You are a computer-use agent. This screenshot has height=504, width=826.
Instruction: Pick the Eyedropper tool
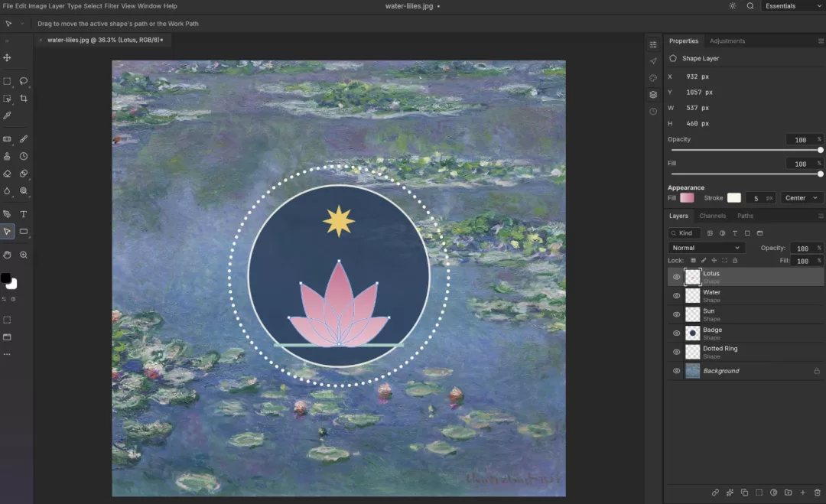(7, 115)
